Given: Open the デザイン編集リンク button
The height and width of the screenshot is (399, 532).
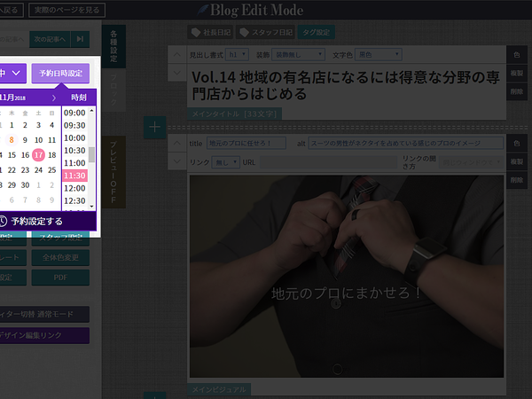Looking at the screenshot, I should pos(44,335).
